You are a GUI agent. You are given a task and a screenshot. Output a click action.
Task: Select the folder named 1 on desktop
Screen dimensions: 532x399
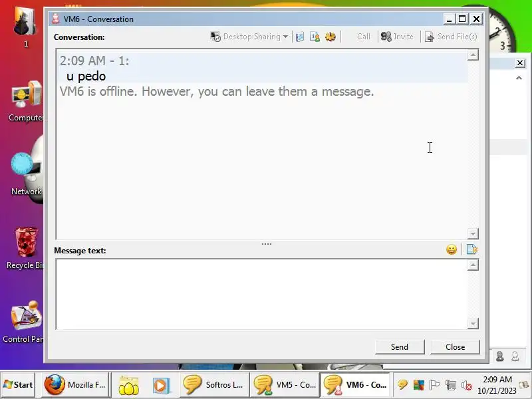(x=25, y=27)
